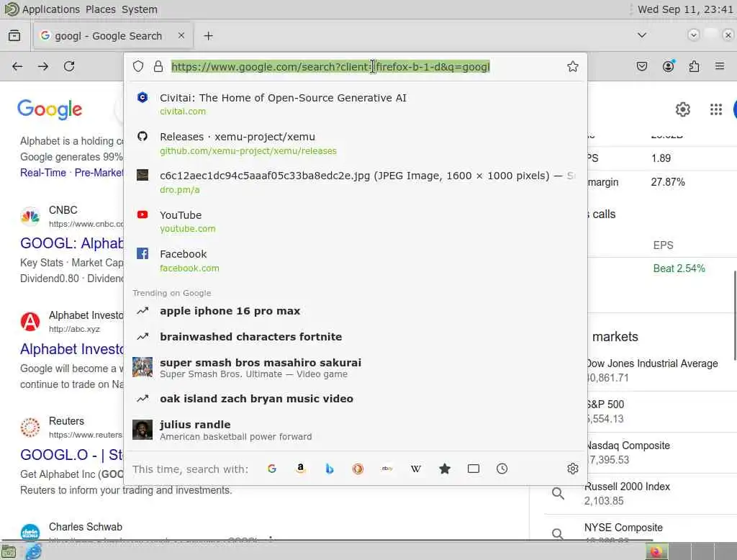The width and height of the screenshot is (737, 560).
Task: Click the Real-Time link
Action: click(x=42, y=173)
